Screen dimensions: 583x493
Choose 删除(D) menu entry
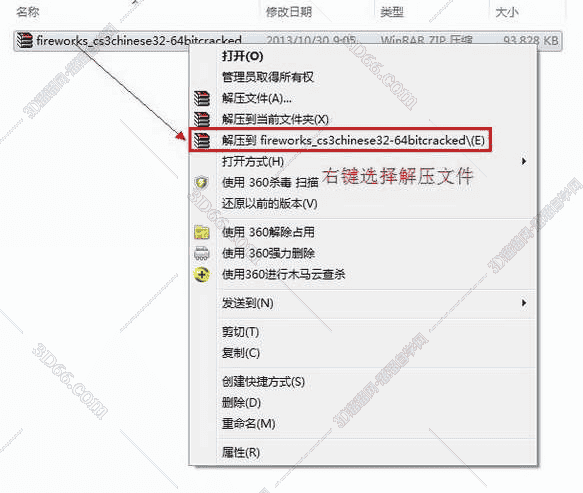point(241,403)
